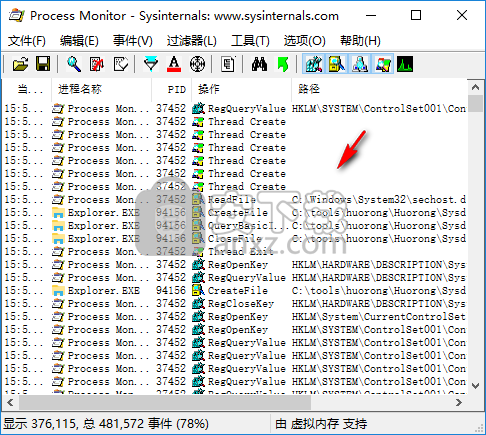The width and height of the screenshot is (486, 435).
Task: Click the status bar event count text
Action: click(106, 424)
